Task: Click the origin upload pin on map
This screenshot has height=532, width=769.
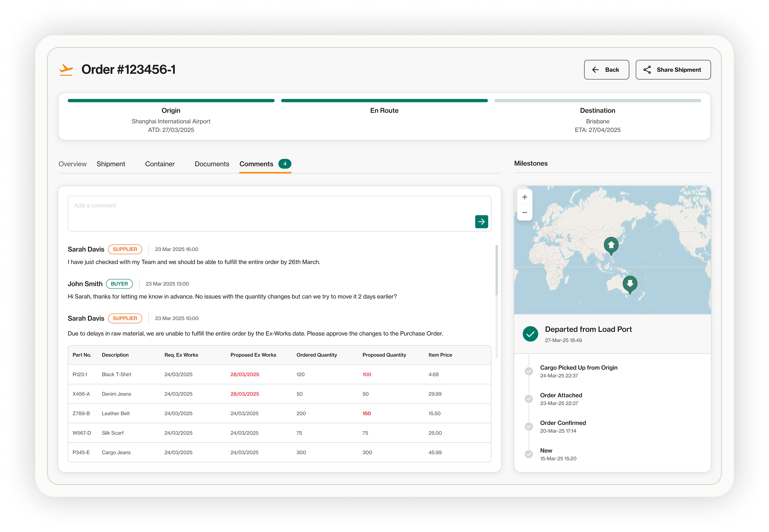Action: click(611, 245)
